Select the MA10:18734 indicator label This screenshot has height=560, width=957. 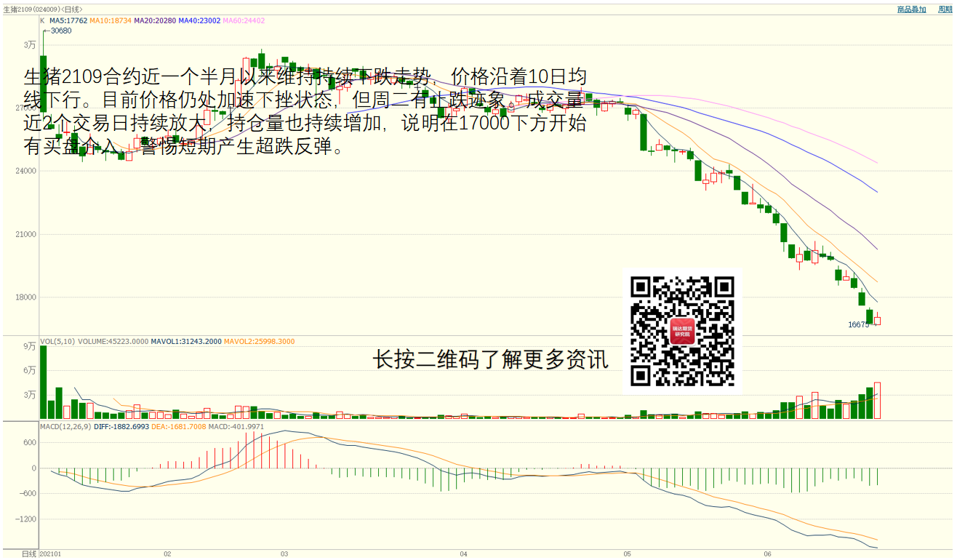tap(111, 21)
